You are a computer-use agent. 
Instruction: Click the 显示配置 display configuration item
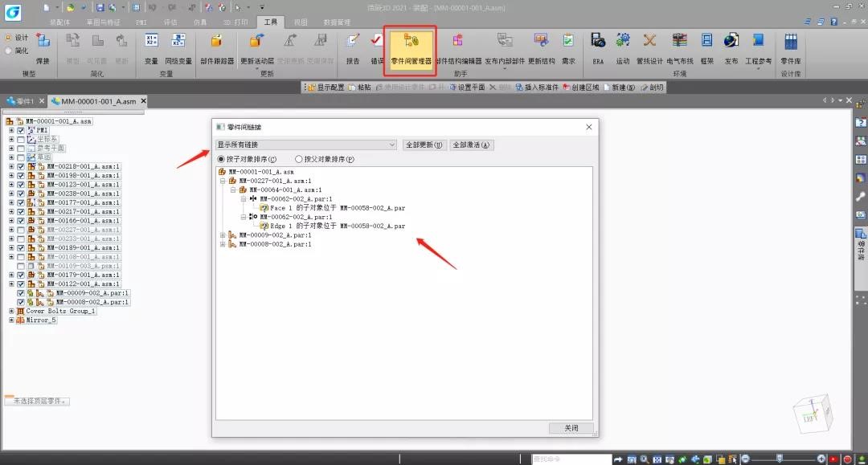pos(326,88)
